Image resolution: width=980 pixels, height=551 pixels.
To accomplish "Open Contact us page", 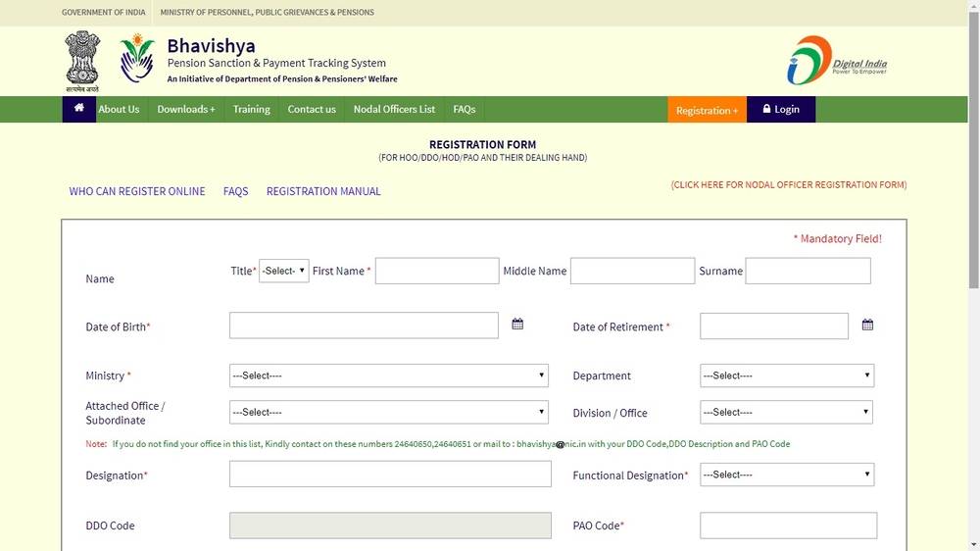I will pyautogui.click(x=312, y=109).
